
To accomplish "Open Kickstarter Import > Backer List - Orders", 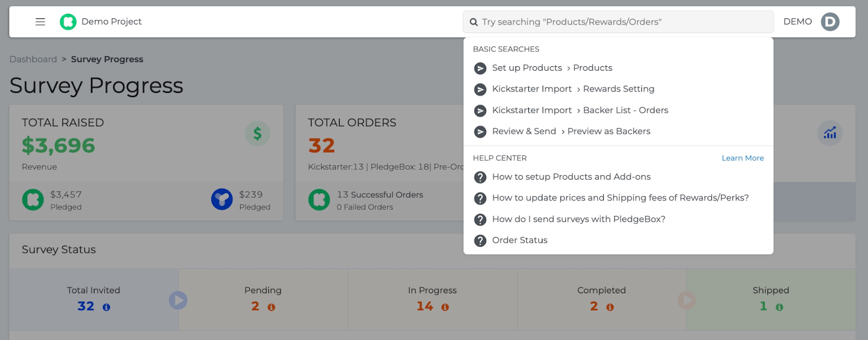I will tap(580, 110).
